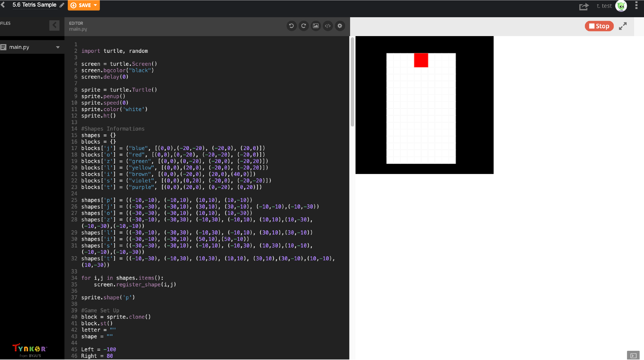The height and width of the screenshot is (360, 644).
Task: Click the #Shapes Informations comment
Action: (x=113, y=129)
